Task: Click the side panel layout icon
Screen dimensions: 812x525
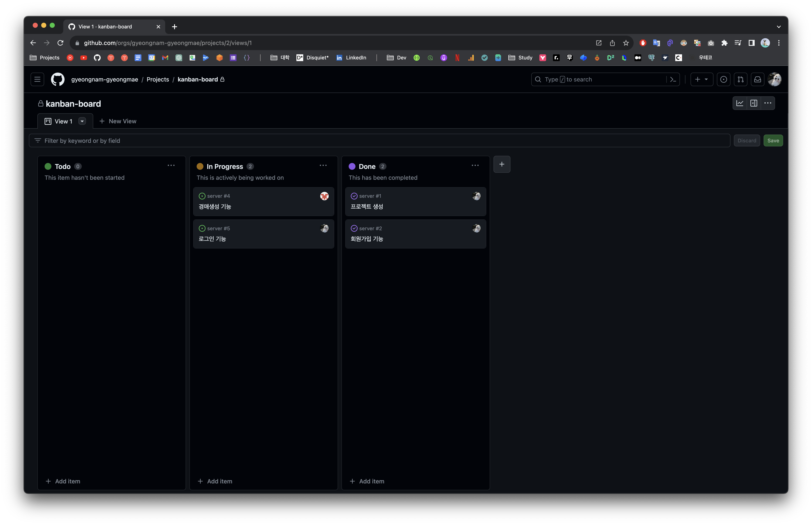Action: click(x=754, y=103)
